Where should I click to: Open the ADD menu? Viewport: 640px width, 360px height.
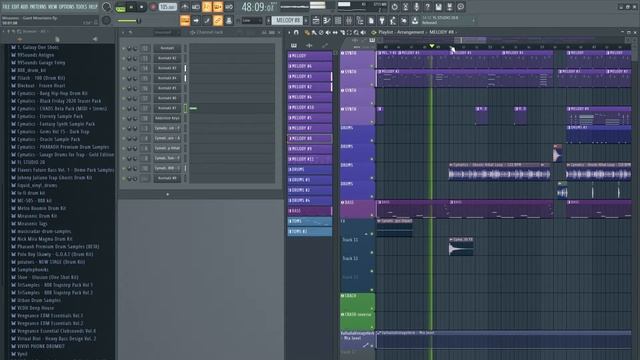click(x=24, y=7)
